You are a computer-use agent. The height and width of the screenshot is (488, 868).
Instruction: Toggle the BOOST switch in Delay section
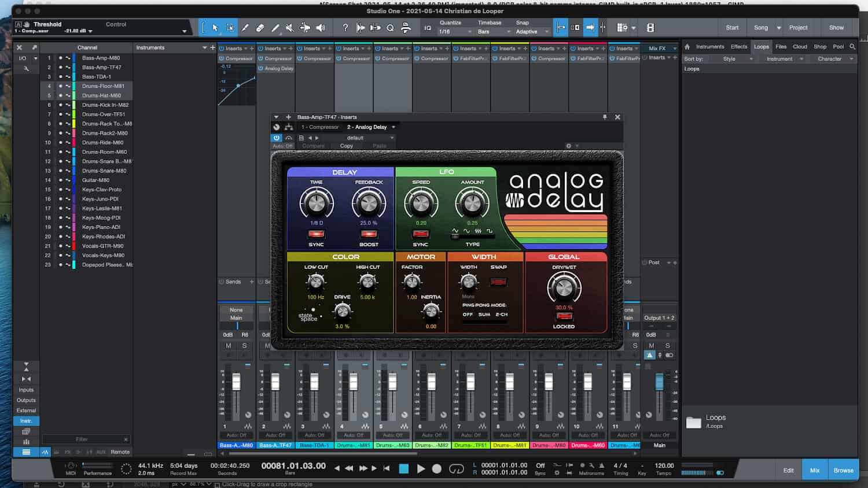click(x=369, y=234)
